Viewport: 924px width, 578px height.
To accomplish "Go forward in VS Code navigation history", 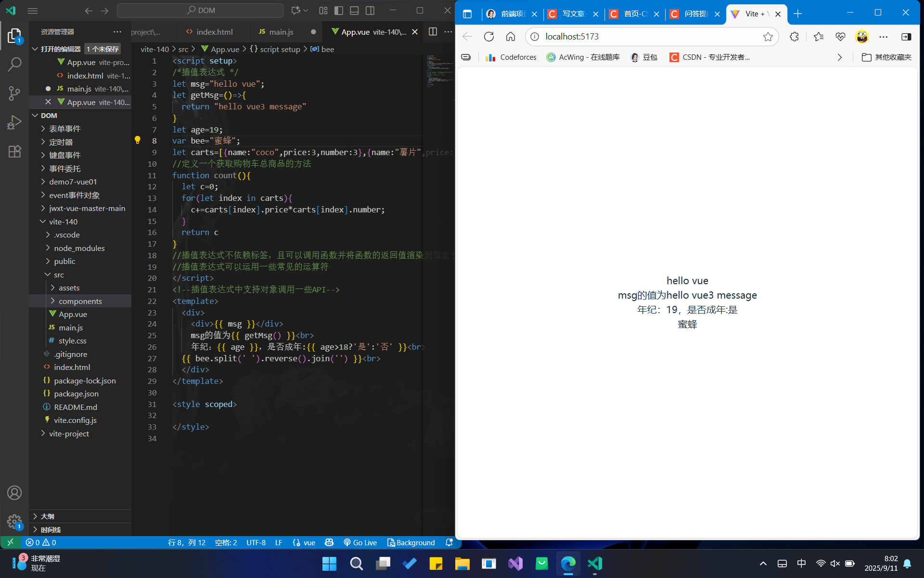I will coord(104,11).
